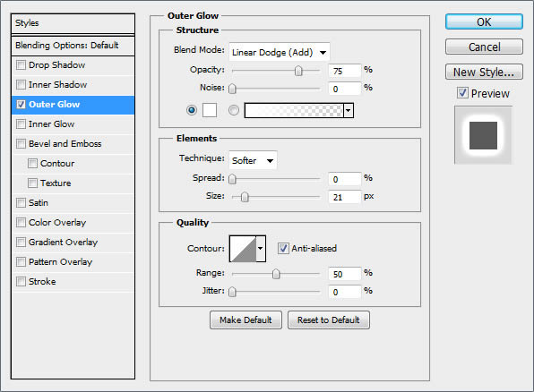Select the gradient radio button

pos(234,110)
